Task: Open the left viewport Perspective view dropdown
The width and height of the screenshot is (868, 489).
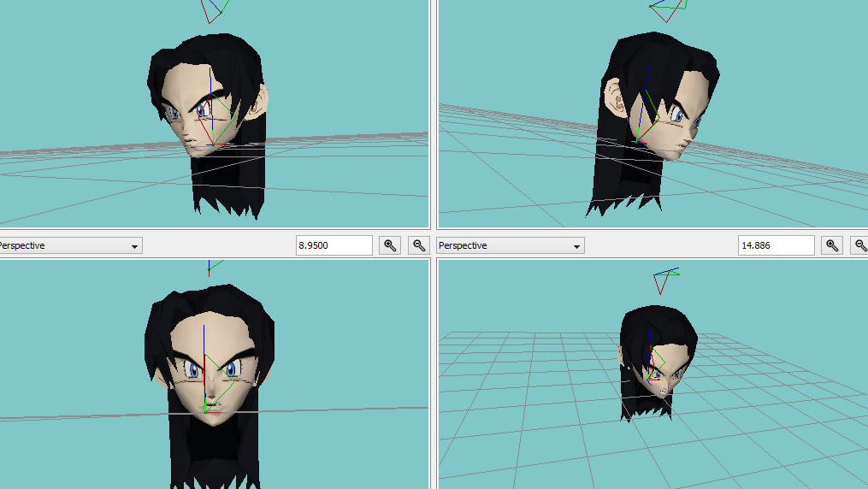Action: tap(69, 245)
